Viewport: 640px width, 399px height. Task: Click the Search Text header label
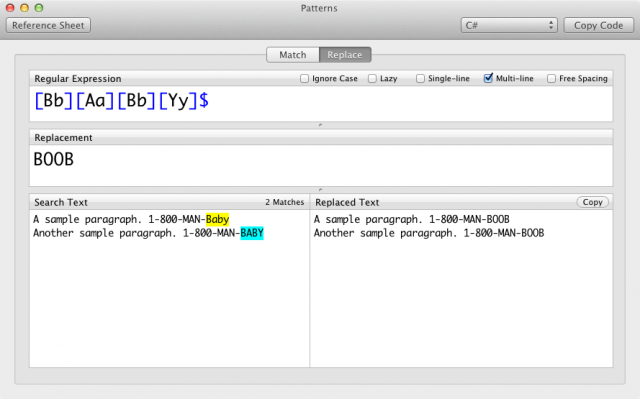click(x=61, y=202)
